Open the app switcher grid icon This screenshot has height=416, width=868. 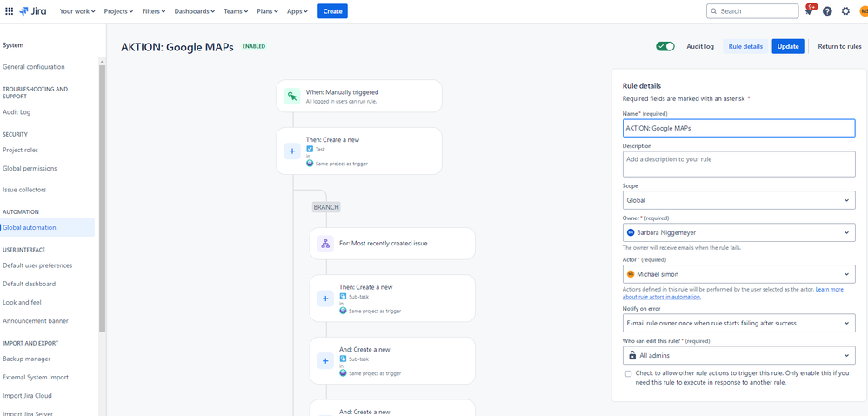point(10,11)
